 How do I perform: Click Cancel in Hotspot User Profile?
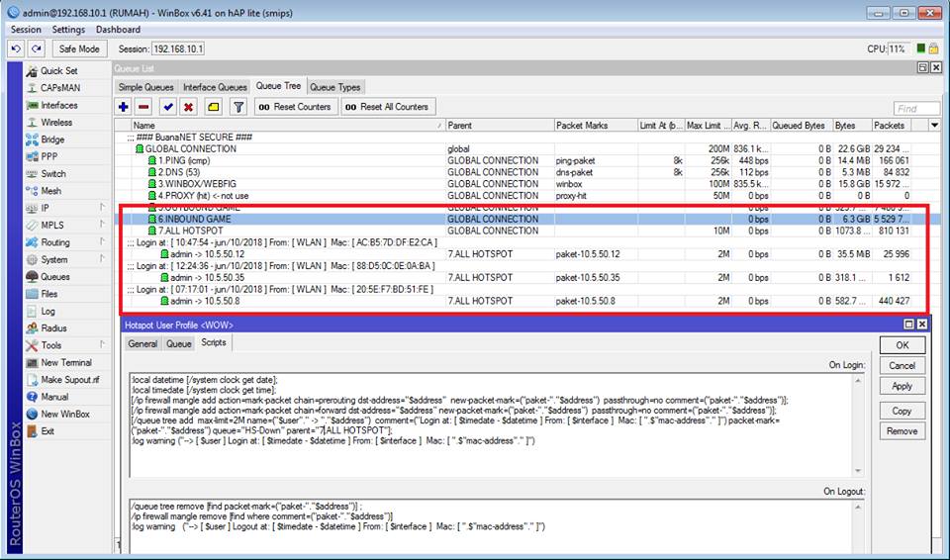[902, 365]
